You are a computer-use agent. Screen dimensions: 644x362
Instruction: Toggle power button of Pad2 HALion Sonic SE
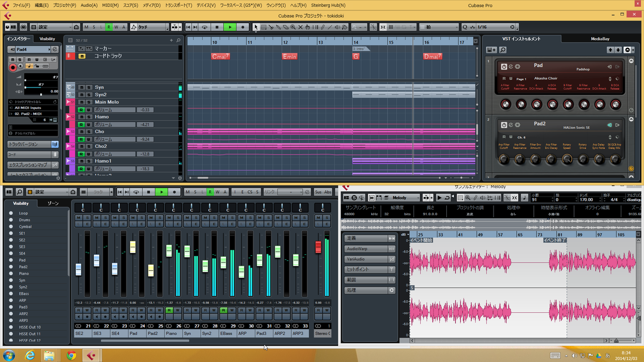coord(504,125)
